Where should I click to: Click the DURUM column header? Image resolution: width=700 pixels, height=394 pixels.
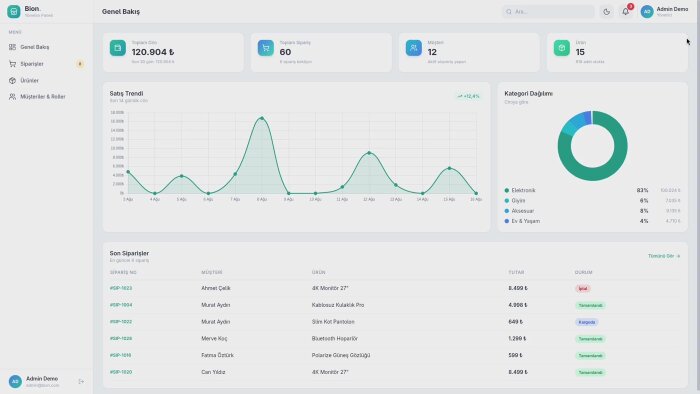[583, 272]
